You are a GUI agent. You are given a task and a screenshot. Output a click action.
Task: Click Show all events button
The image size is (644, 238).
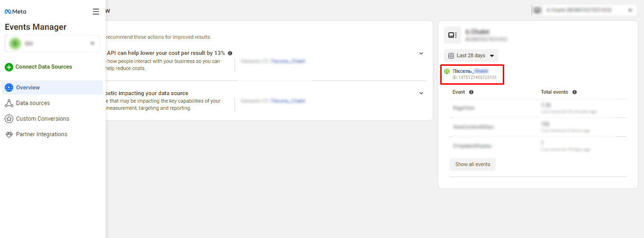472,165
